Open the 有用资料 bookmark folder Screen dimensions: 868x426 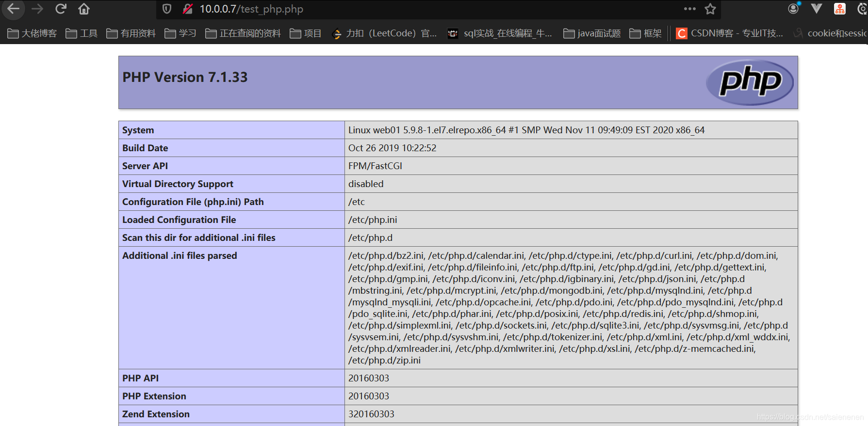coord(131,33)
